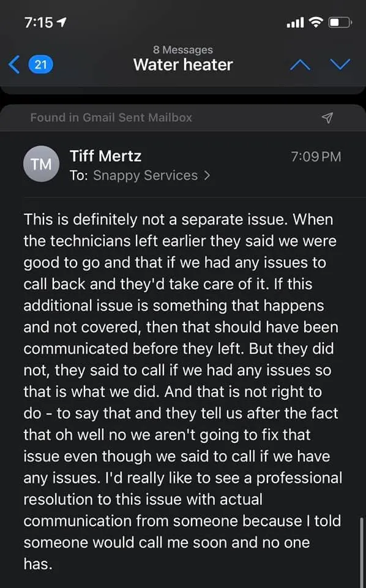Image resolution: width=366 pixels, height=588 pixels.
Task: Select the Water heater subject title
Action: pos(183,65)
